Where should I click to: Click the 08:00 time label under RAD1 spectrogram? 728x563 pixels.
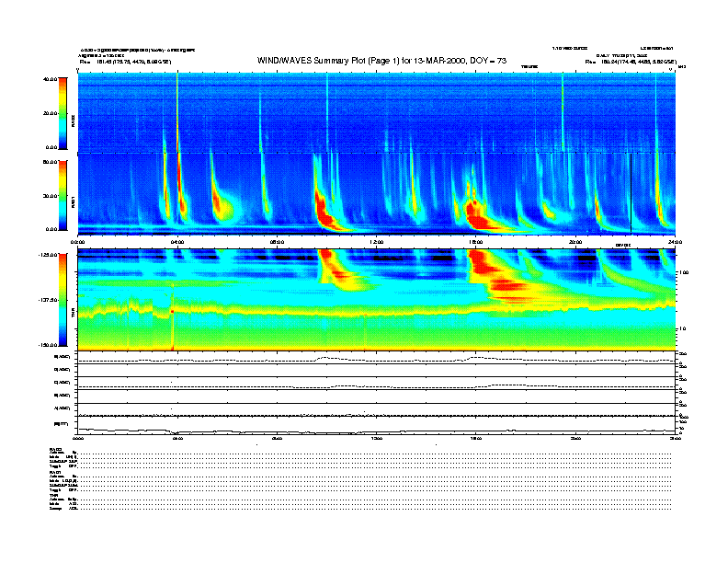277,242
